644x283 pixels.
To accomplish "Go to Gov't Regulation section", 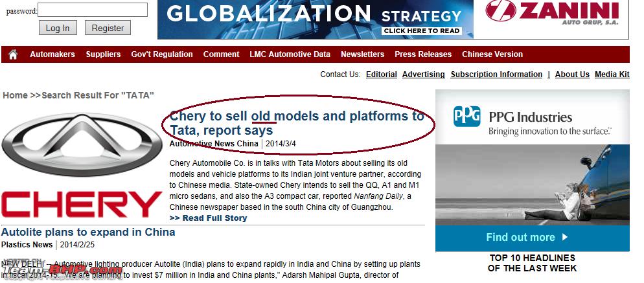I will click(x=162, y=54).
